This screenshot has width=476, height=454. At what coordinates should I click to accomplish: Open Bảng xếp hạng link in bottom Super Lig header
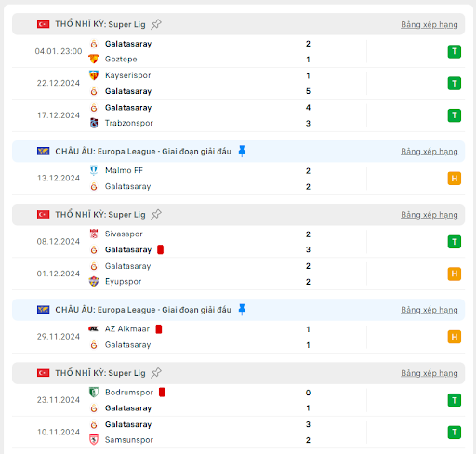pyautogui.click(x=430, y=373)
